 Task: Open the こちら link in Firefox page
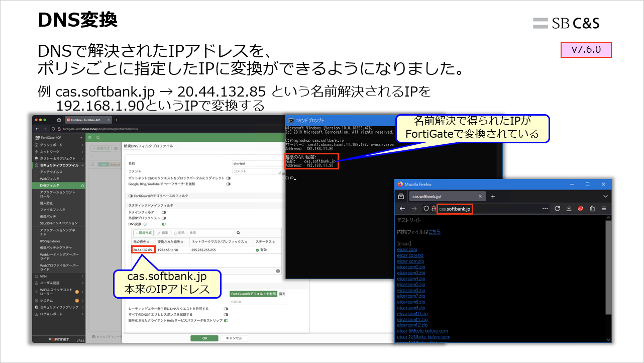point(435,232)
